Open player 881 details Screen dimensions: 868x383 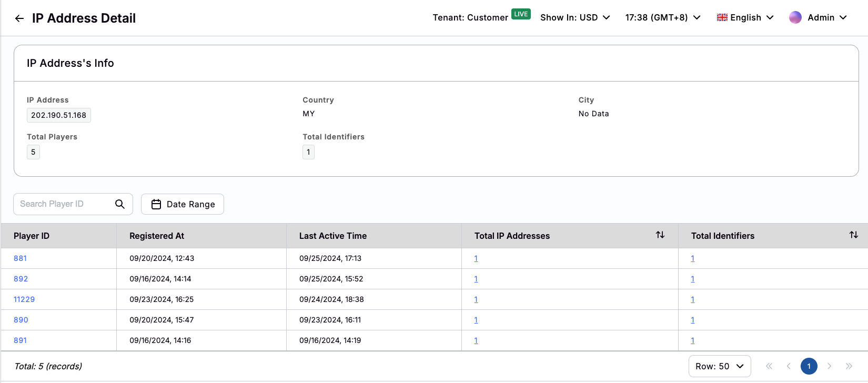tap(21, 258)
